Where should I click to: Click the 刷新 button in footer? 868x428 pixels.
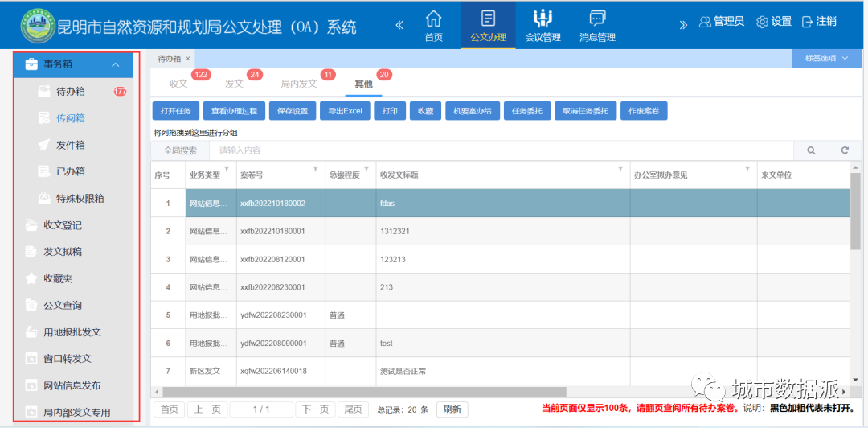click(x=452, y=409)
